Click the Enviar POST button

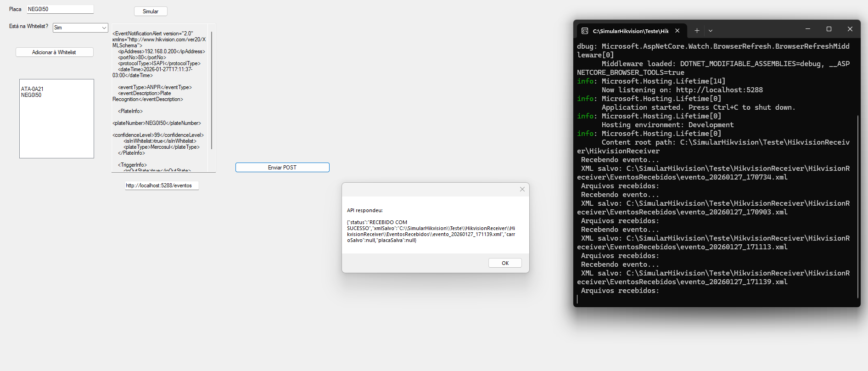282,168
